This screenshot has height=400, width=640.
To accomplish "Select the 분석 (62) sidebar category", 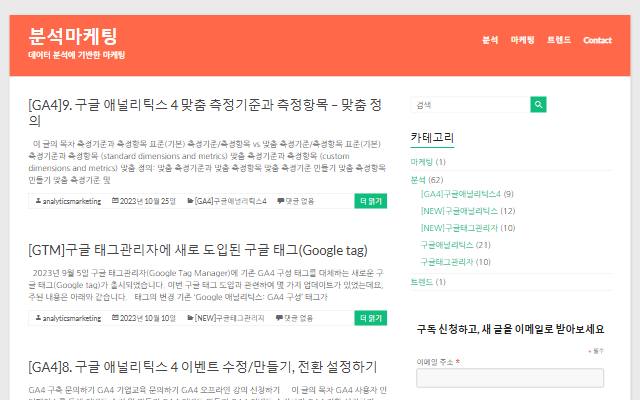I will coord(418,180).
